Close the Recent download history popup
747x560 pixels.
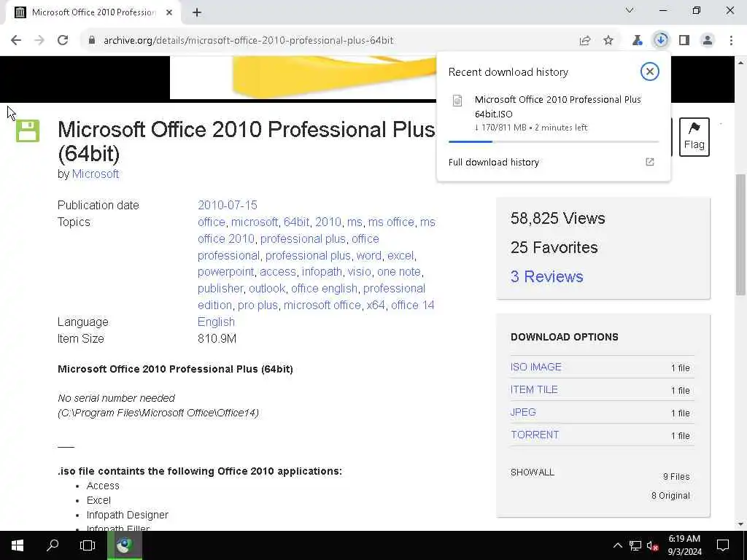[649, 72]
